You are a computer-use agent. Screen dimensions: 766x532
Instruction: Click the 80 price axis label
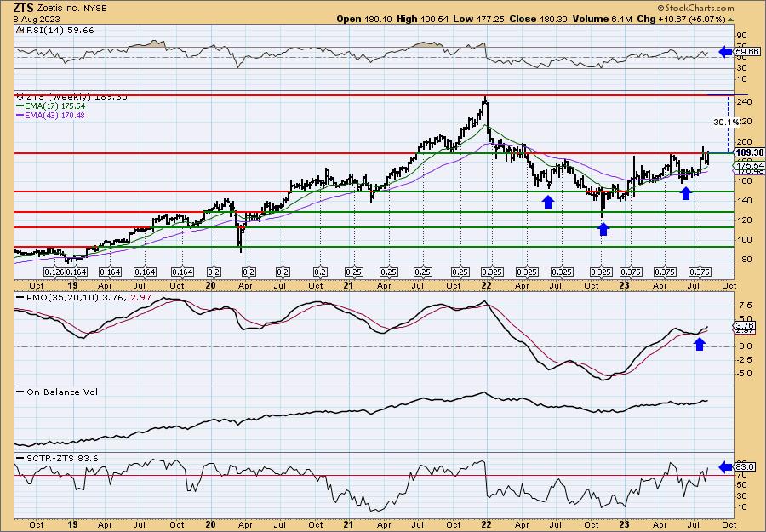(745, 259)
